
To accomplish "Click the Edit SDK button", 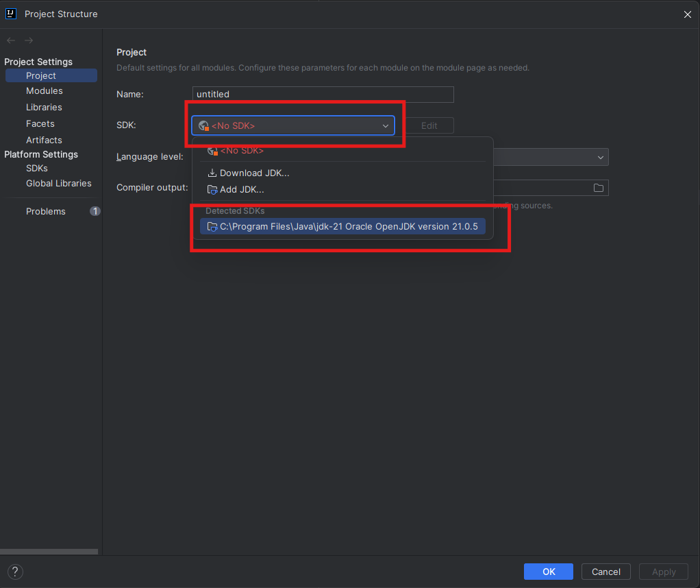I will tap(429, 125).
